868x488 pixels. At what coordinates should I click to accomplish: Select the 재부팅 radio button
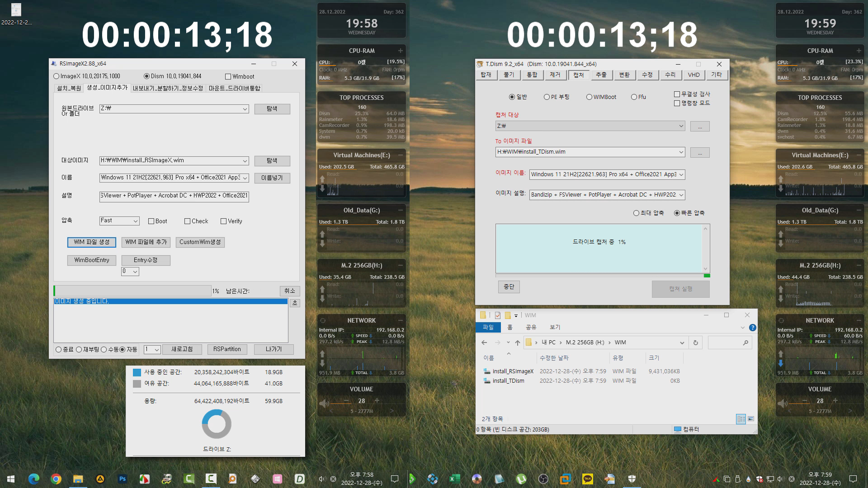tap(79, 350)
